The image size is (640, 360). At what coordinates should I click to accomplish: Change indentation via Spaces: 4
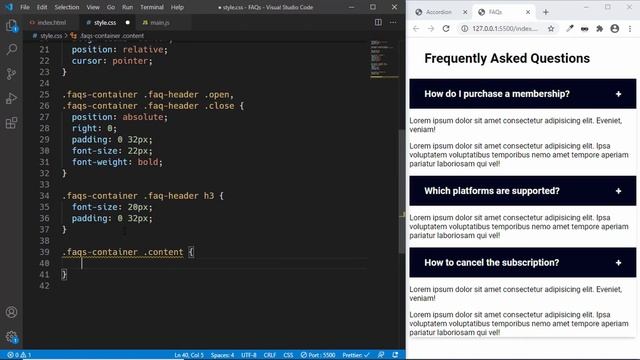(x=222, y=355)
